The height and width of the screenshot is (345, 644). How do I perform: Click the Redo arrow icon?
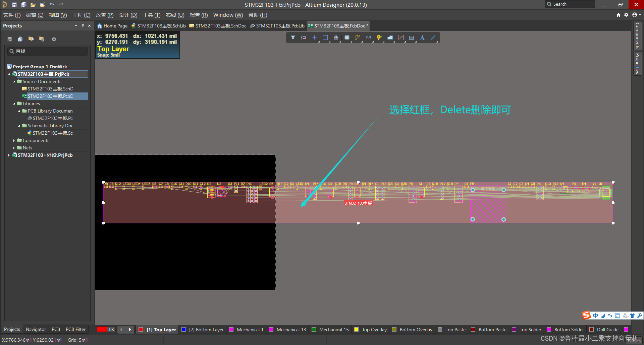[x=61, y=5]
